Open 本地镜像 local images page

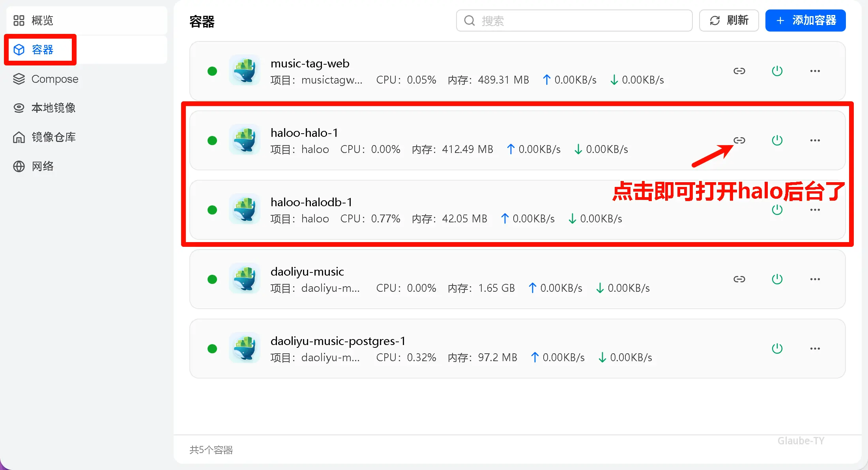point(53,108)
